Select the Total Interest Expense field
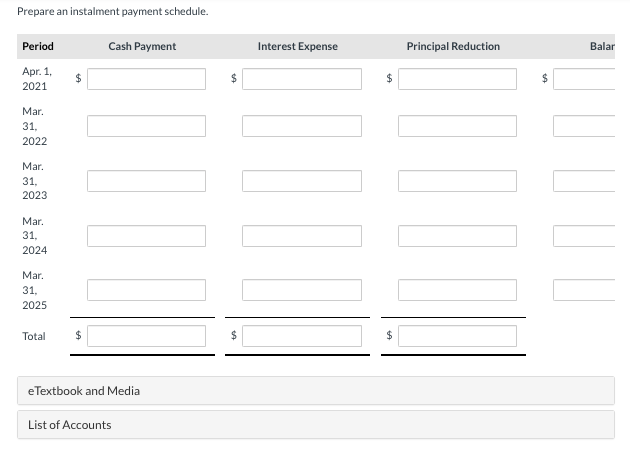Image resolution: width=630 pixels, height=470 pixels. pos(302,336)
